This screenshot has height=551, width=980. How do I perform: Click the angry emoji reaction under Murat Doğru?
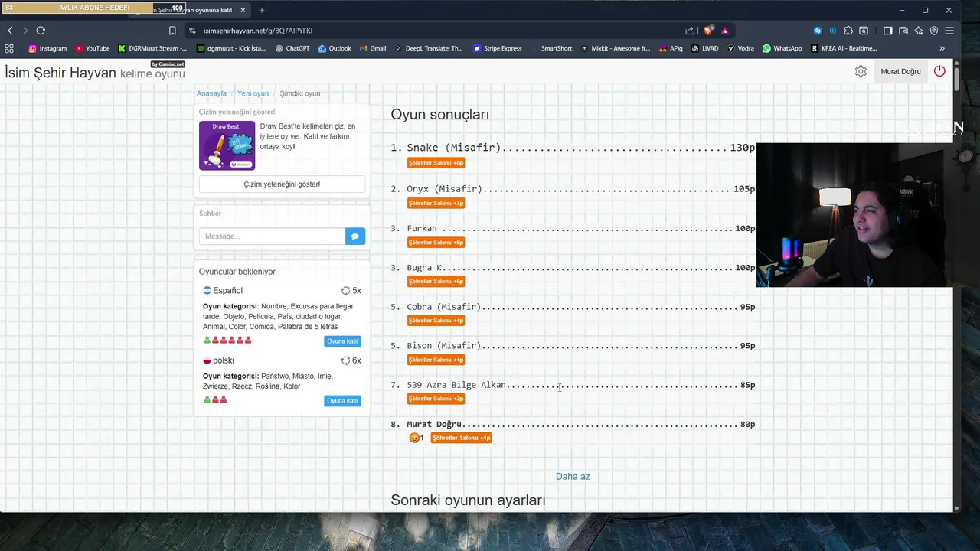click(x=414, y=438)
